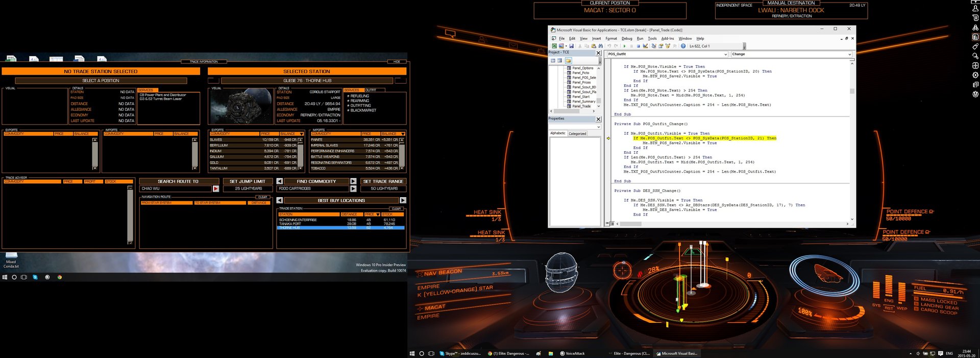
Task: Open Chrome Elite: Dangerous taskbar item
Action: [x=508, y=353]
